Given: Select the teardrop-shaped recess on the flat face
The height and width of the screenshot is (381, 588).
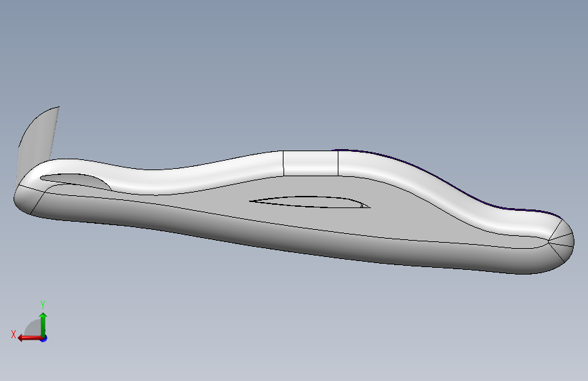Looking at the screenshot, I should click(x=310, y=202).
